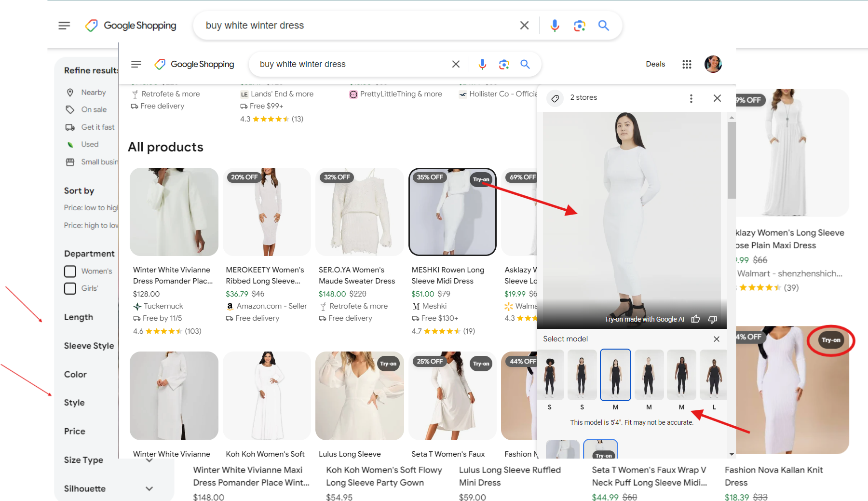Select Small business filter in sidebar
This screenshot has height=501, width=868.
click(x=92, y=162)
